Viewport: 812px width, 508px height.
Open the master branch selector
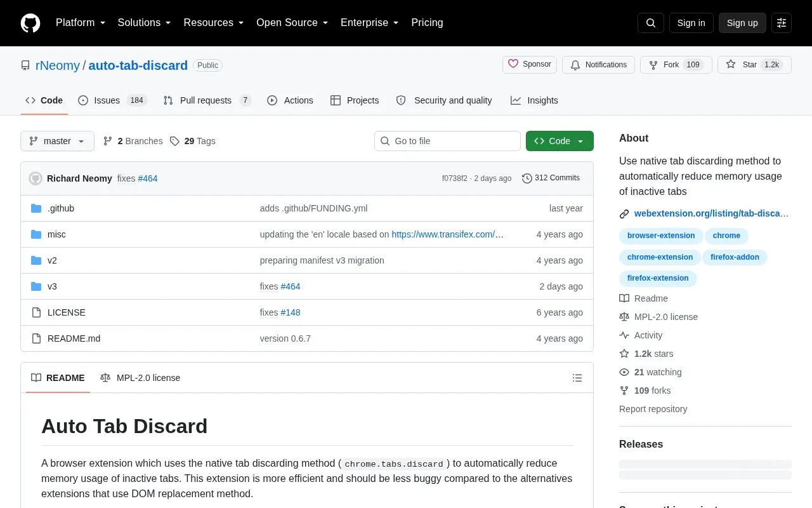[x=57, y=141]
